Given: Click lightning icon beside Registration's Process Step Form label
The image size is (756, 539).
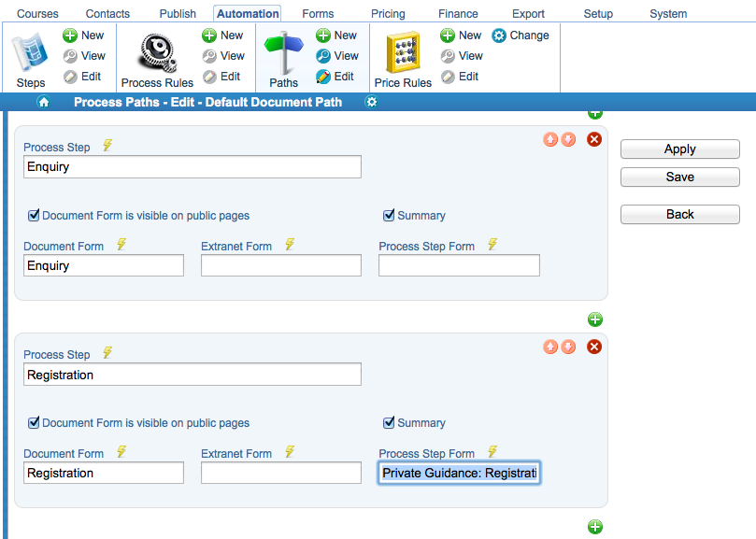Looking at the screenshot, I should pos(492,452).
